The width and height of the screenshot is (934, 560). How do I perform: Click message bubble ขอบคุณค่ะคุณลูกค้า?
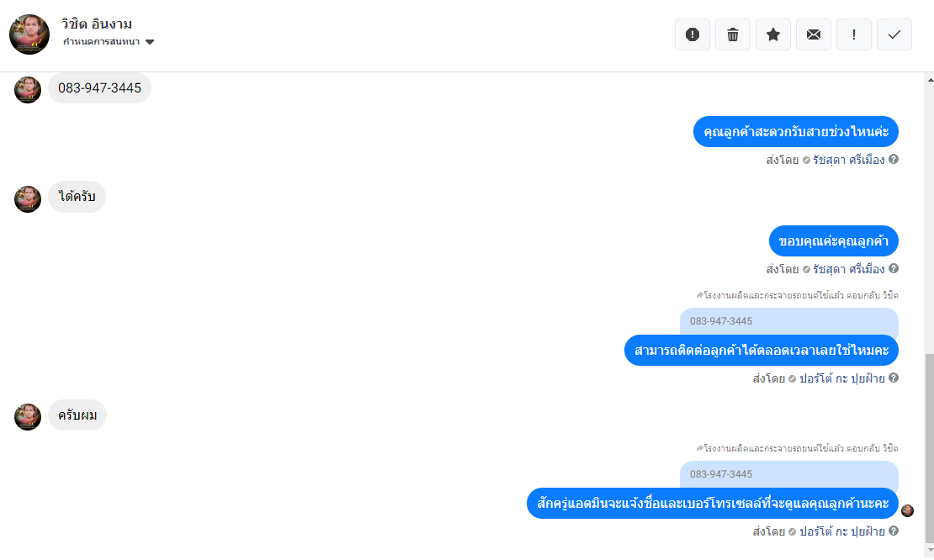click(833, 241)
